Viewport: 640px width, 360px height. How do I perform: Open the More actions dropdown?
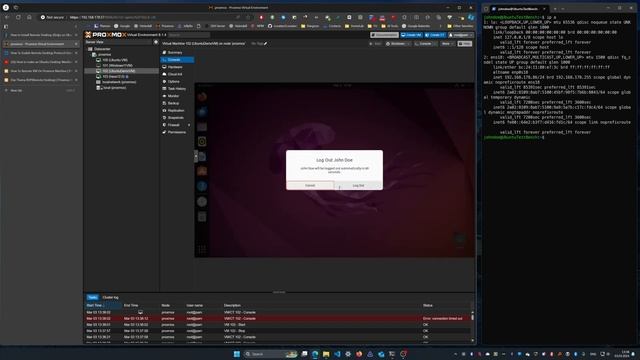pos(447,44)
